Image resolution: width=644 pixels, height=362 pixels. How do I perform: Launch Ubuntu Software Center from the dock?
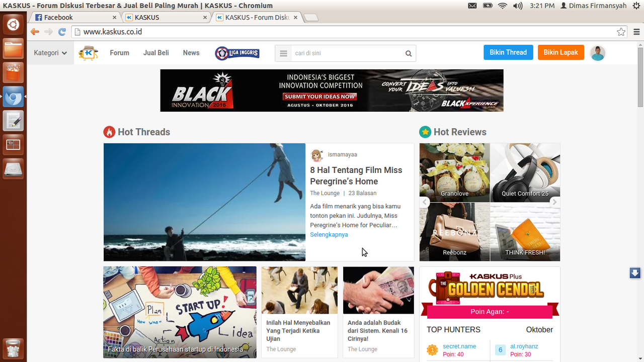click(x=13, y=73)
